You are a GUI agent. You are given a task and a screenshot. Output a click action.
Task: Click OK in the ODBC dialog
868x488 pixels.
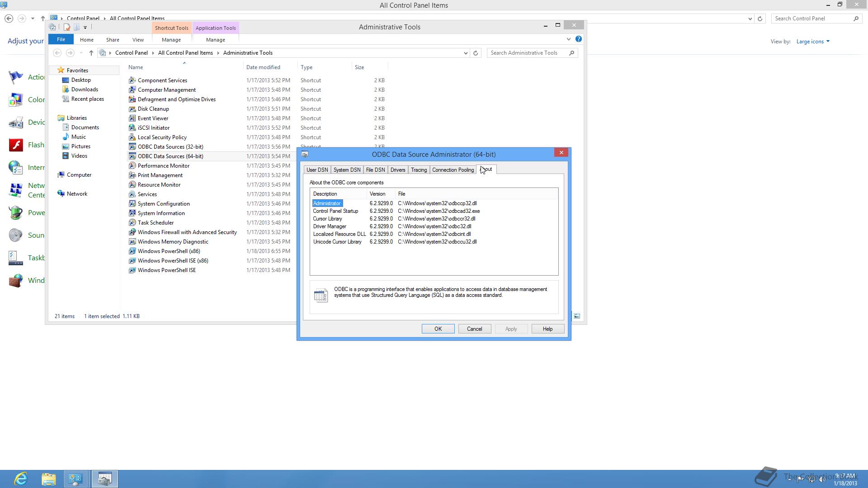438,329
